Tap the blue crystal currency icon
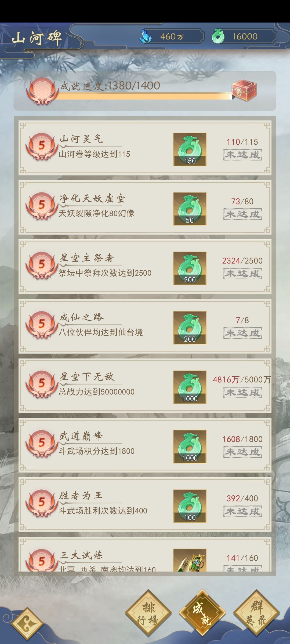290x644 pixels. 145,36
